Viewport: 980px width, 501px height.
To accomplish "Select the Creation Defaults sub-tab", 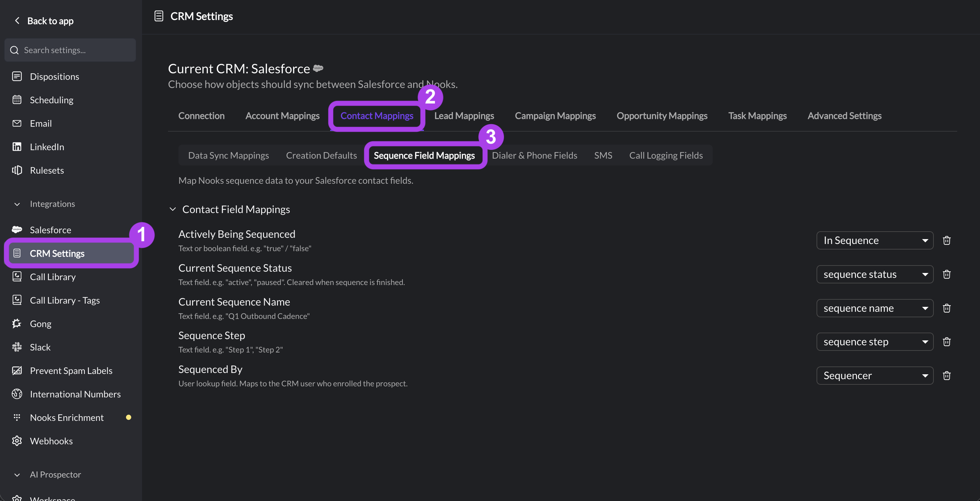I will [321, 155].
